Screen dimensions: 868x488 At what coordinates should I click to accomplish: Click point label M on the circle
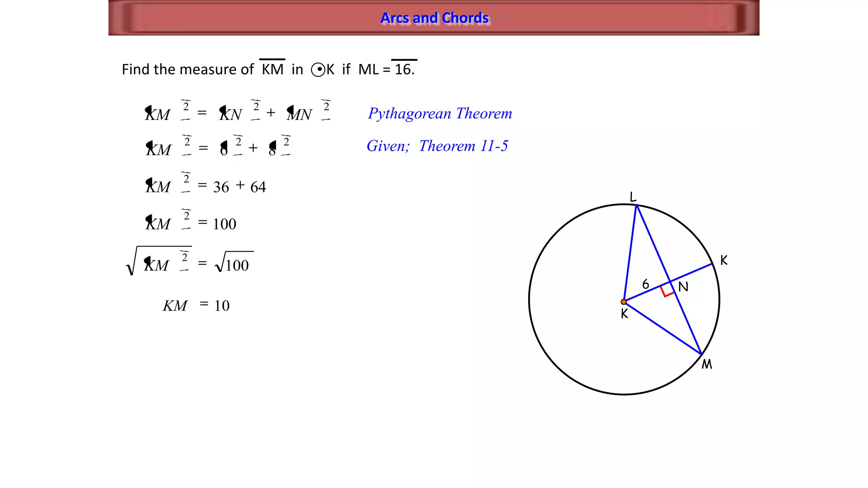(707, 364)
